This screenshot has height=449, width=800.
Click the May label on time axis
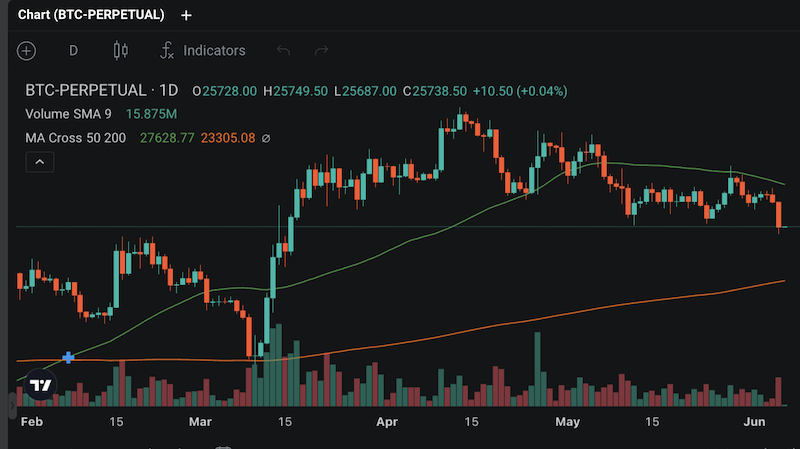tap(567, 422)
